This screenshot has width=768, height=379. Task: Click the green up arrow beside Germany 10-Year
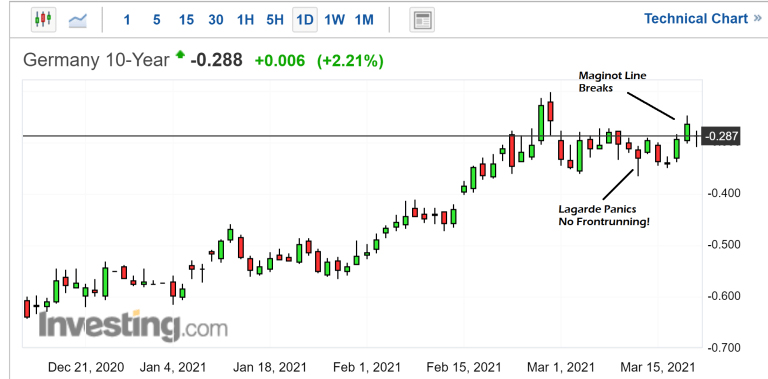(x=181, y=54)
